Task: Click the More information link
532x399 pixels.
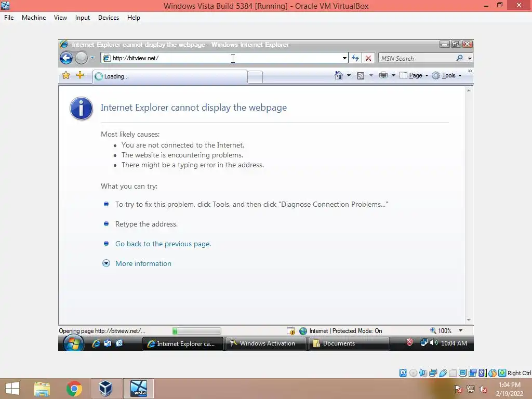Action: click(x=143, y=263)
